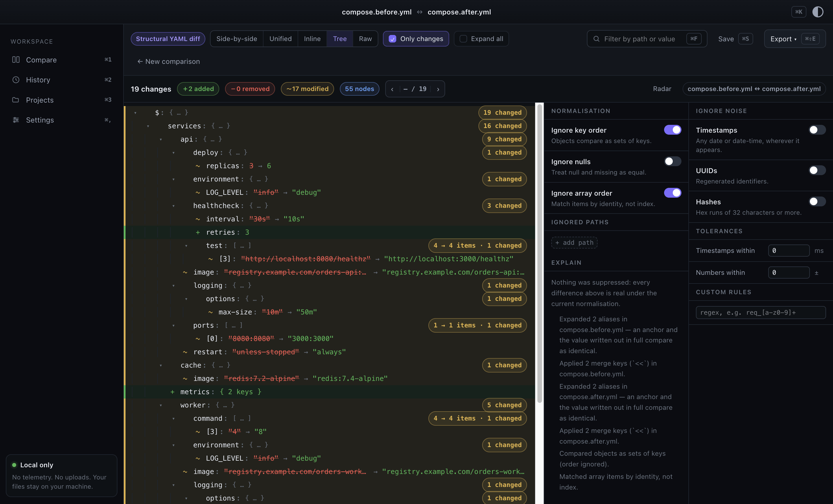Filter by −0 removed badge

(x=250, y=89)
